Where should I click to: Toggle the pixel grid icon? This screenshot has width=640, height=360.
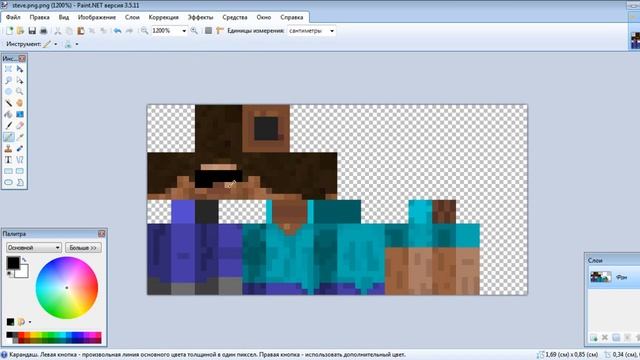(209, 31)
